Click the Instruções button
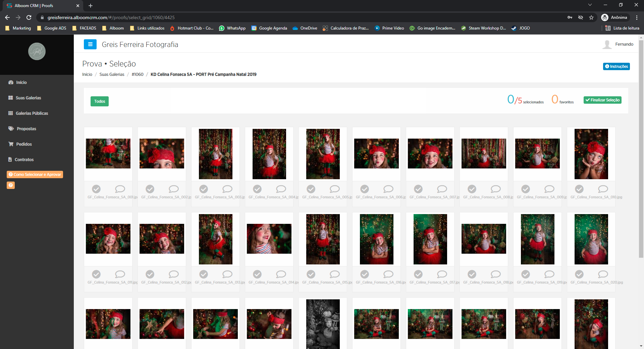The width and height of the screenshot is (644, 349). [616, 66]
